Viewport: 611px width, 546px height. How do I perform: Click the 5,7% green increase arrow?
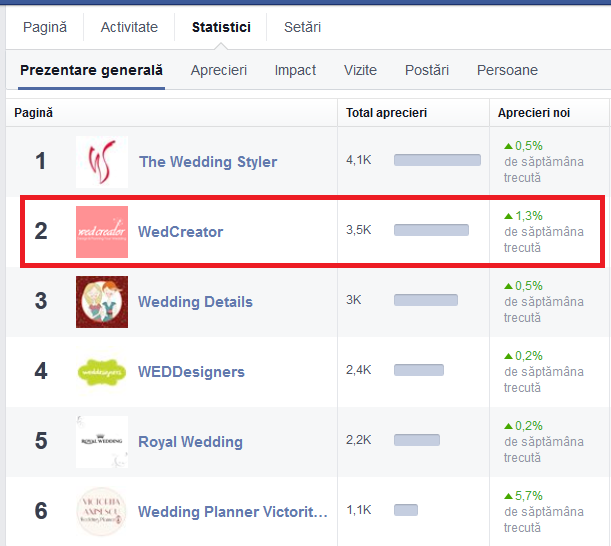[x=508, y=496]
